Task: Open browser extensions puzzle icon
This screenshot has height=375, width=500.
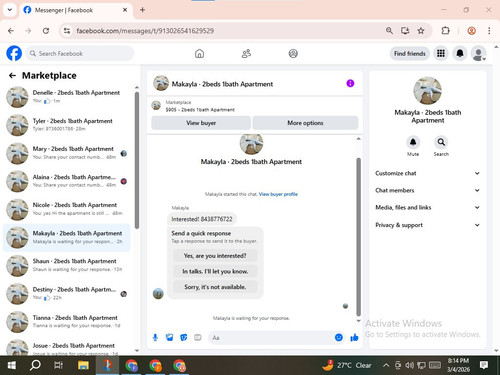Action: coord(445,31)
